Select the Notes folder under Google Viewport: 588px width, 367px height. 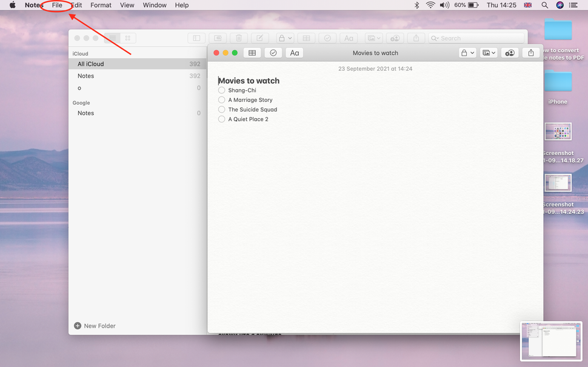(137, 113)
